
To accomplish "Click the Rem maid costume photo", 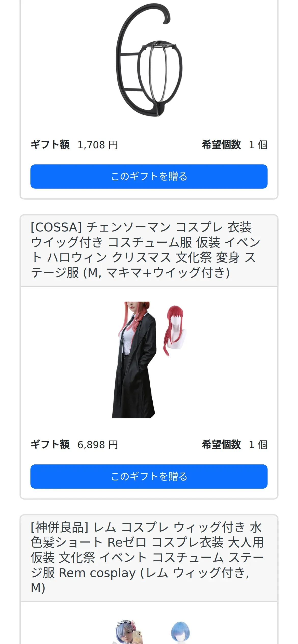I will pos(129,632).
